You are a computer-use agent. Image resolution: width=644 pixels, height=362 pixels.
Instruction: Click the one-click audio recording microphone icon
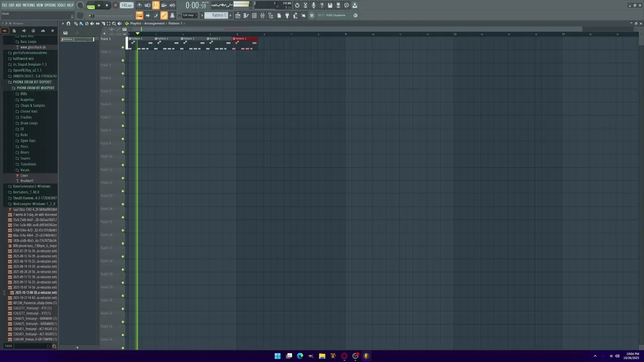point(313,5)
